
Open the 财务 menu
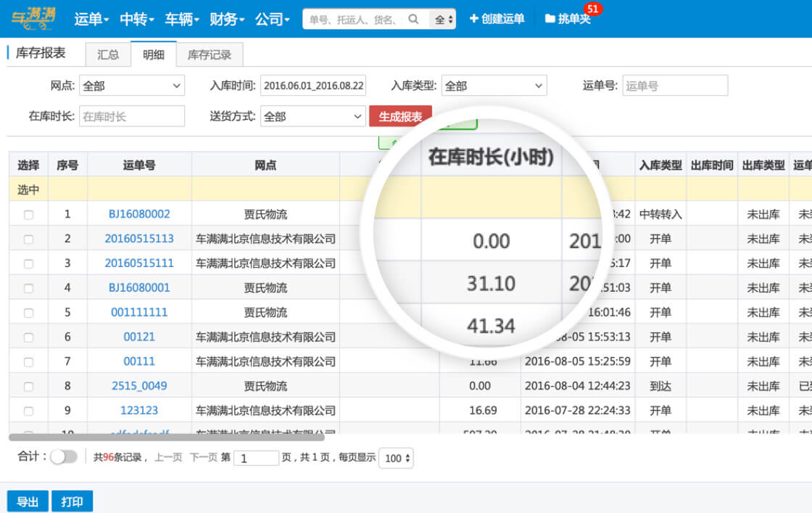point(226,19)
